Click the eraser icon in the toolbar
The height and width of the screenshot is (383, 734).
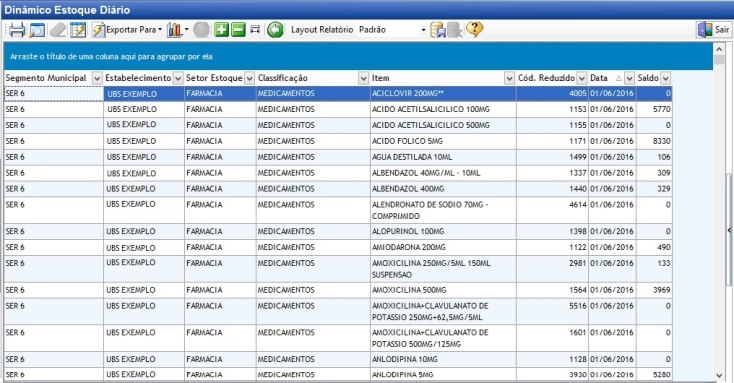58,30
